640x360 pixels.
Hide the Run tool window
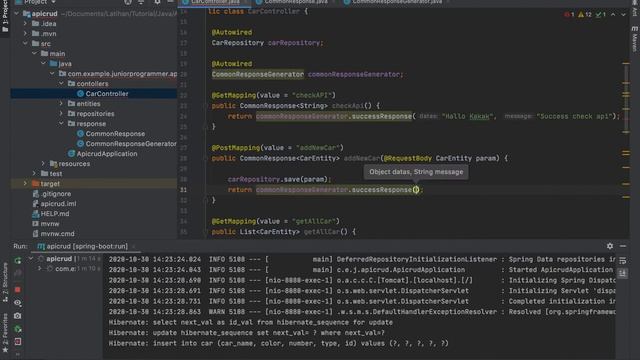click(623, 246)
